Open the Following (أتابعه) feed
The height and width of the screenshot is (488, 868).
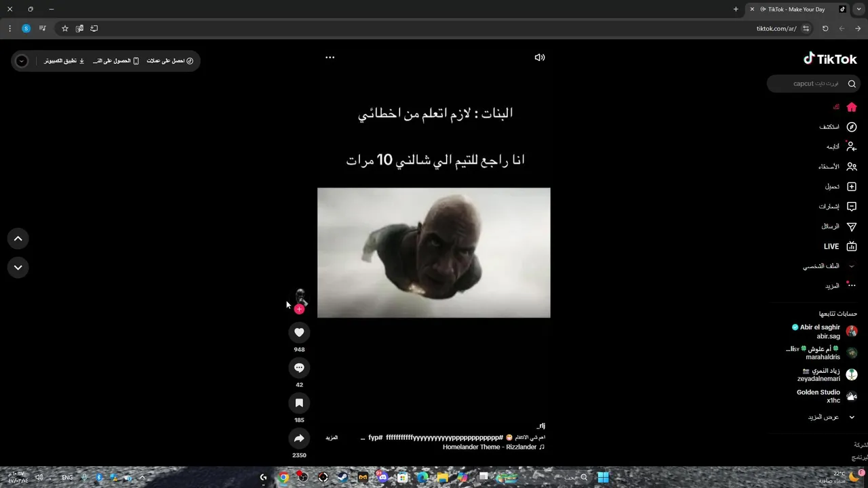841,146
